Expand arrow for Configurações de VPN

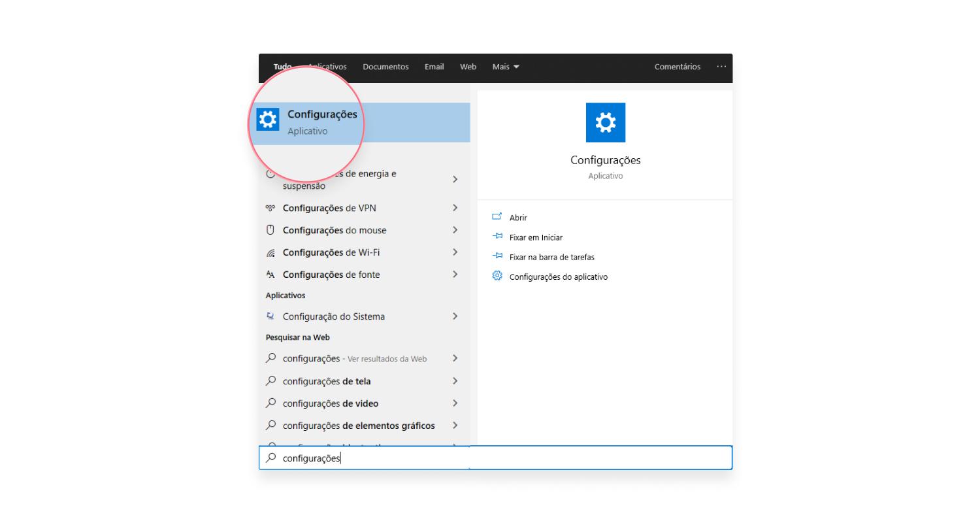(455, 208)
